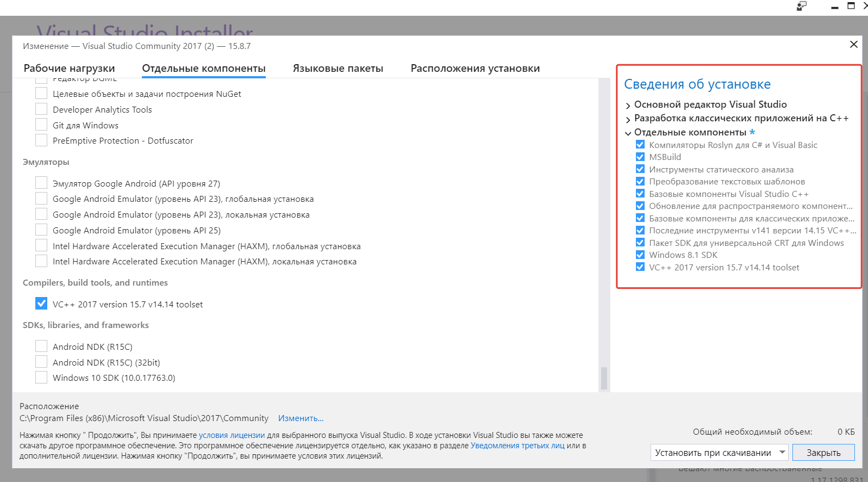The height and width of the screenshot is (482, 868).
Task: Click Compilers, build tools, and runtimes heading
Action: pos(95,283)
